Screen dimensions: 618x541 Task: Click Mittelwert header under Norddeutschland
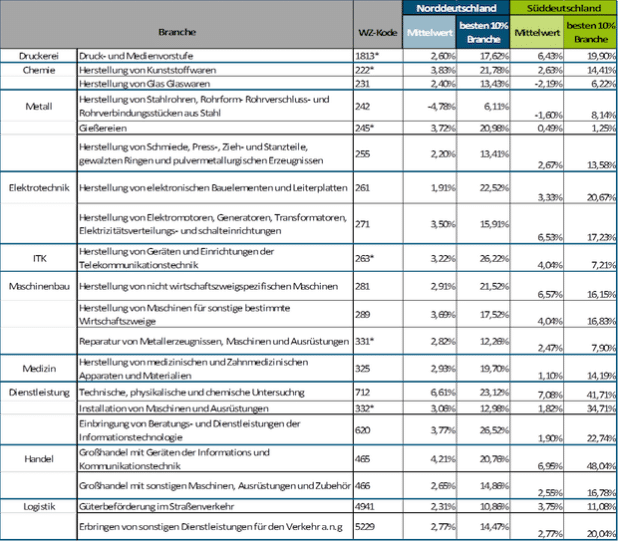tap(425, 32)
